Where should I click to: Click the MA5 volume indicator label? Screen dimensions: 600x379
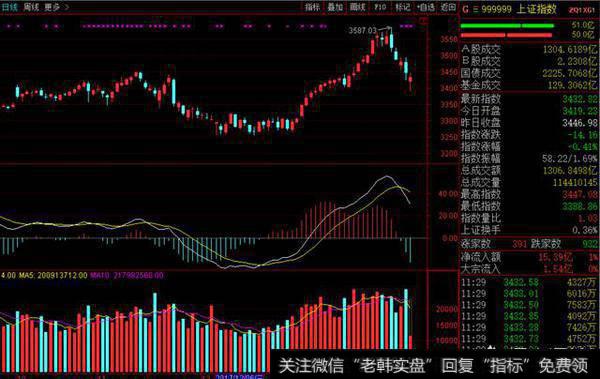point(53,275)
